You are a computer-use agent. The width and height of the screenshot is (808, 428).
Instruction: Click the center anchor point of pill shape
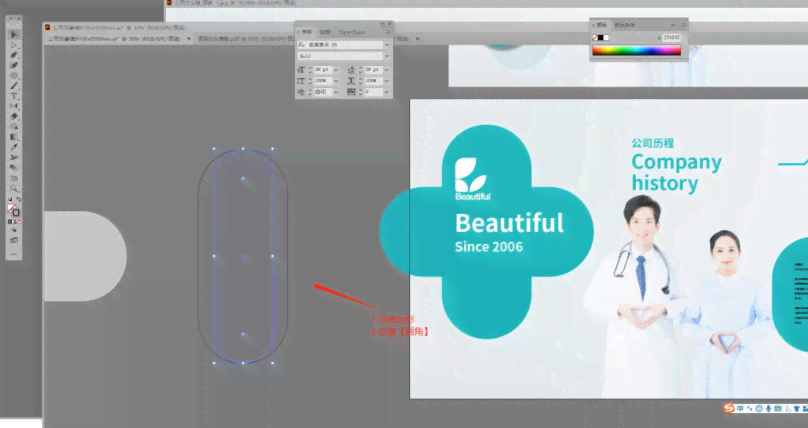click(x=243, y=256)
